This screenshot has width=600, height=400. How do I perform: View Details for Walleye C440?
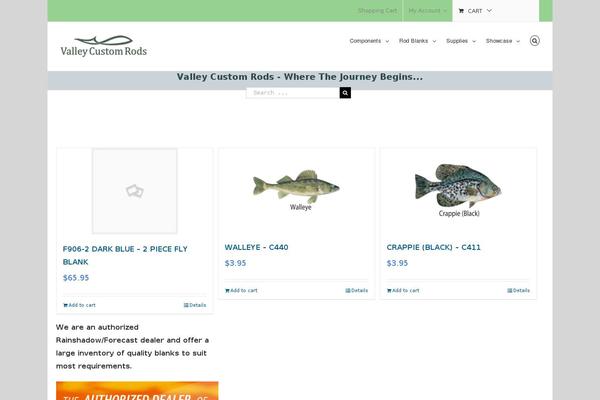tap(357, 291)
